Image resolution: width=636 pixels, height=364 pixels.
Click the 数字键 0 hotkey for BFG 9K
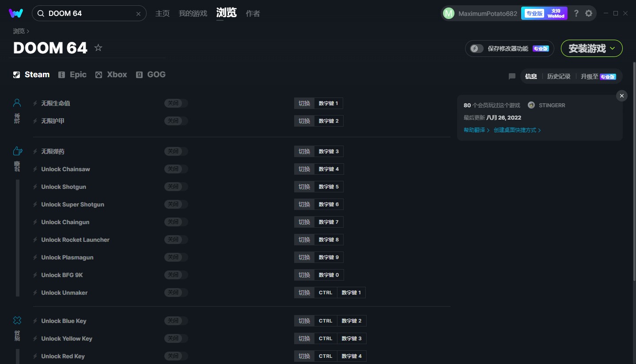tap(329, 275)
